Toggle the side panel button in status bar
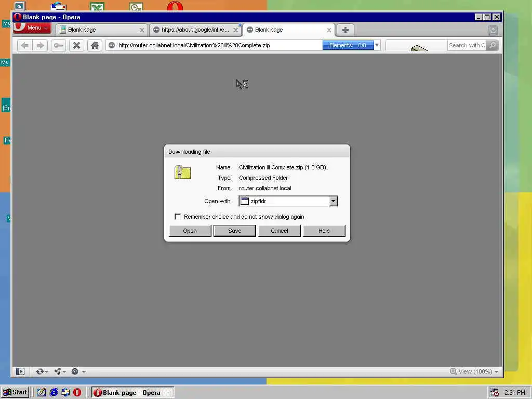 click(20, 371)
